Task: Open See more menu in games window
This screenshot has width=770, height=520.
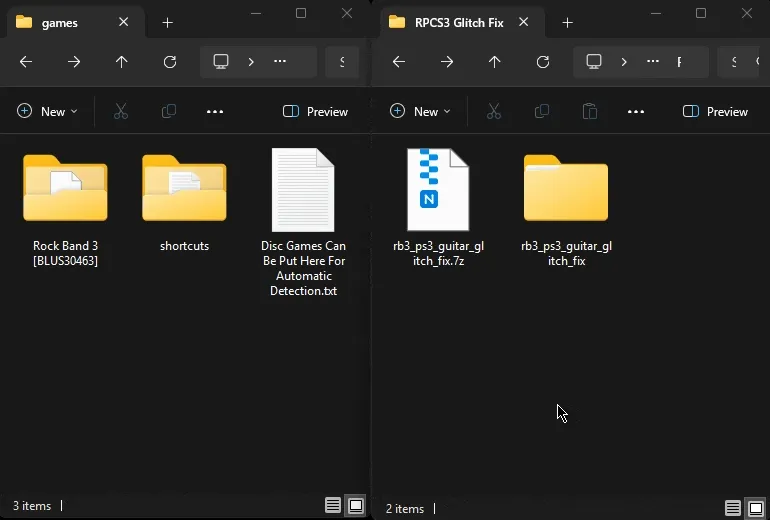Action: tap(215, 111)
